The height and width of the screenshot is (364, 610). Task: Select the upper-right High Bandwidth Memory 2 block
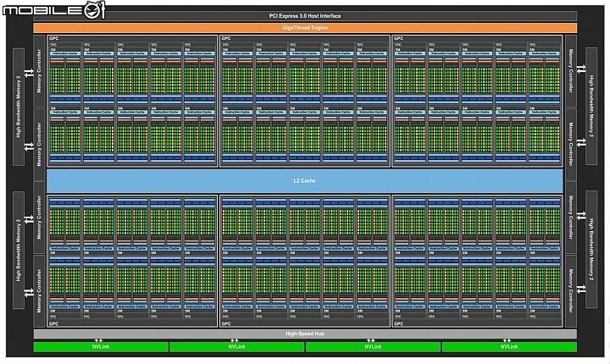pos(591,106)
